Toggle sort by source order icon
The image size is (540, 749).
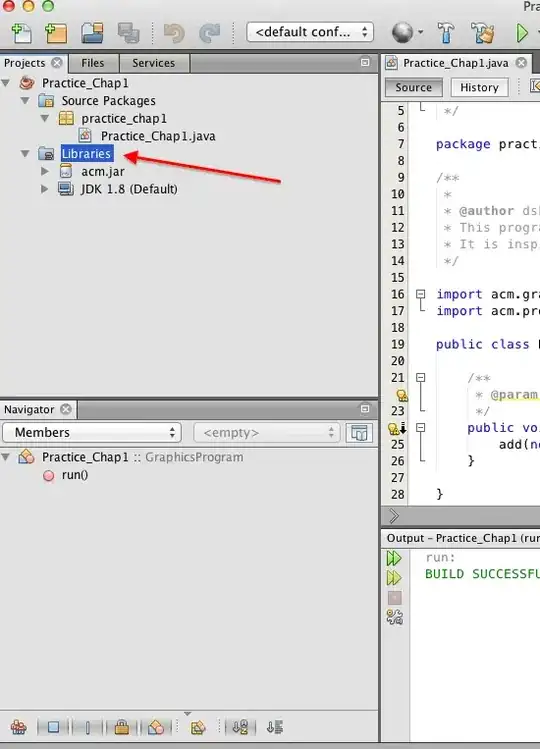click(274, 727)
